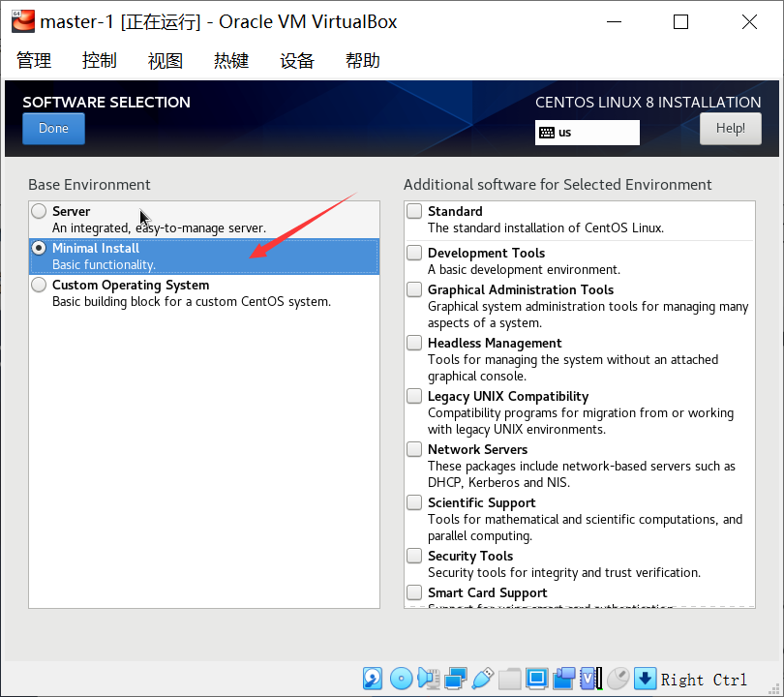Click the us keyboard layout indicator

pyautogui.click(x=587, y=133)
